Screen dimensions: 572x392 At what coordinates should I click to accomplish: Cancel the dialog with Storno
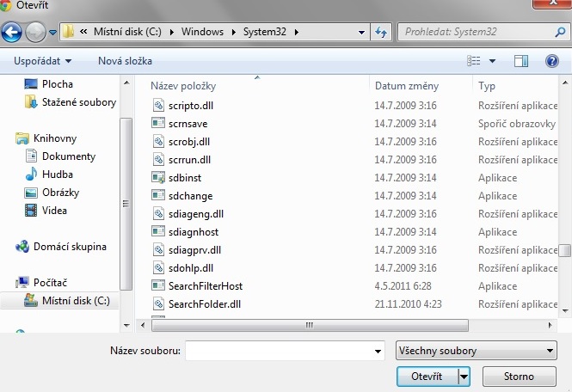(519, 377)
